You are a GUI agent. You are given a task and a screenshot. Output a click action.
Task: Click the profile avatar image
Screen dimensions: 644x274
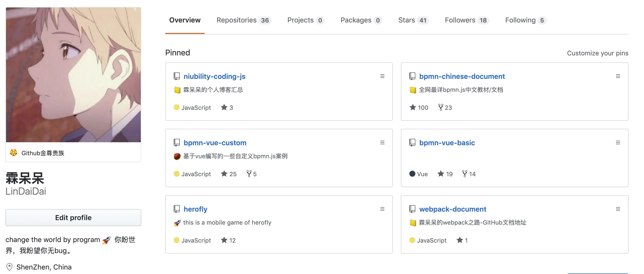coord(73,75)
